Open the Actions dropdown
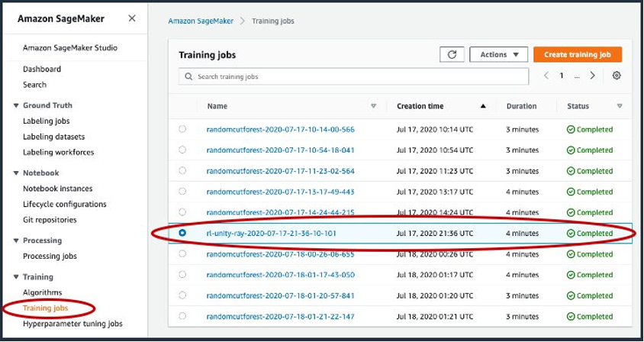Viewport: 644px width, 342px height. [x=498, y=55]
